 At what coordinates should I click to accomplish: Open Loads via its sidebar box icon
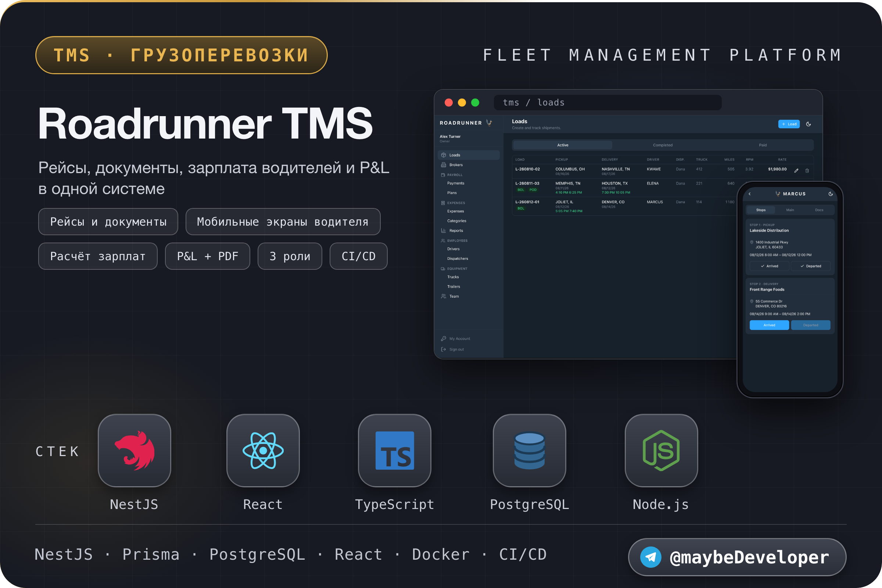444,155
